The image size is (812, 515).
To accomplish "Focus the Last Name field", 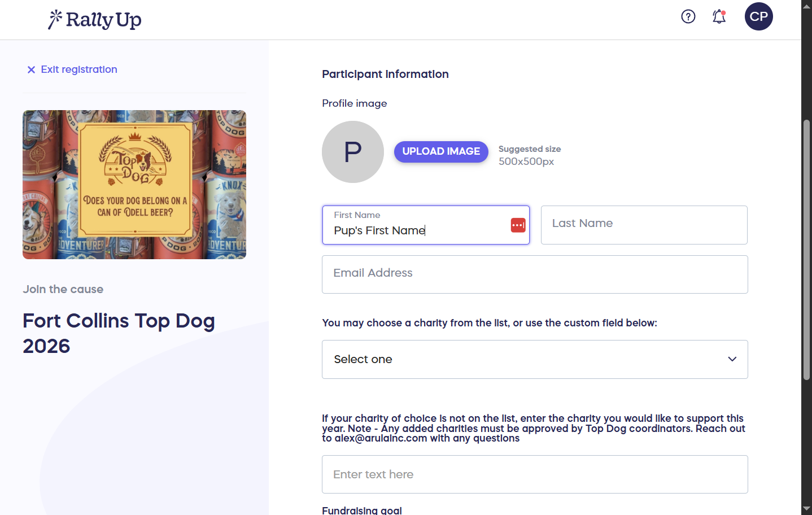I will [x=644, y=225].
